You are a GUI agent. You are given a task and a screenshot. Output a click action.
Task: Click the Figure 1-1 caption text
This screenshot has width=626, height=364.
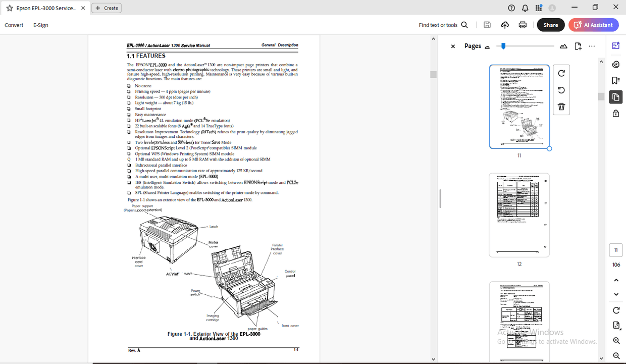(214, 336)
